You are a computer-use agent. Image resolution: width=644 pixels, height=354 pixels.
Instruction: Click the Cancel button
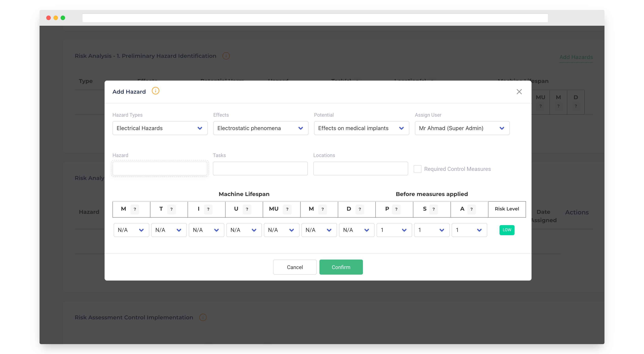click(x=295, y=267)
